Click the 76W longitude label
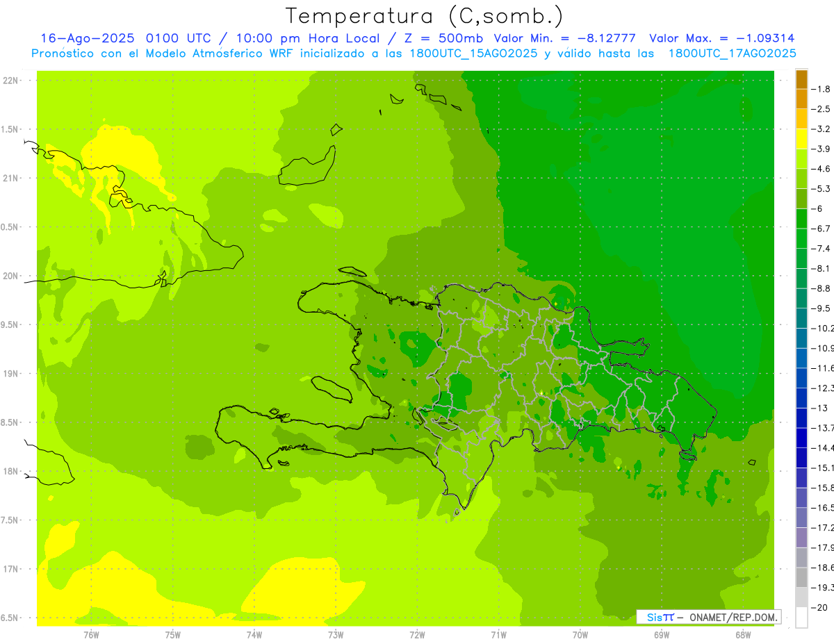The width and height of the screenshot is (834, 644). (91, 634)
